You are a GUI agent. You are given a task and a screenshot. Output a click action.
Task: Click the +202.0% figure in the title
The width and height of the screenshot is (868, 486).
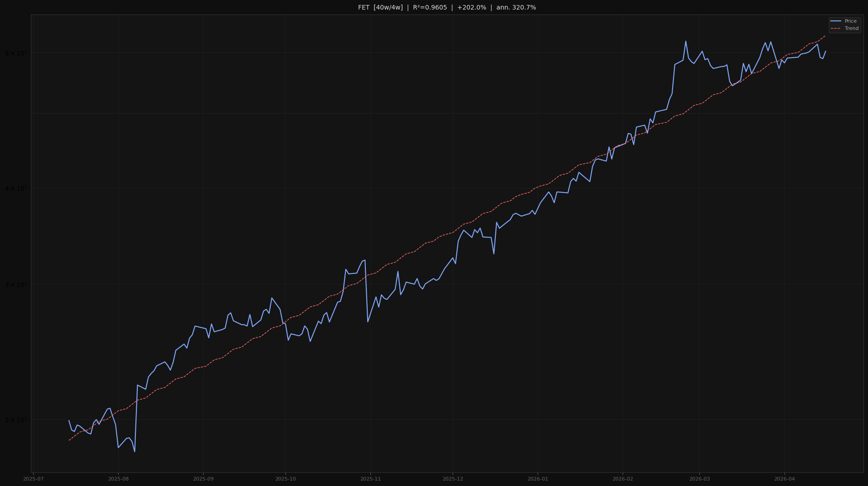coord(472,7)
